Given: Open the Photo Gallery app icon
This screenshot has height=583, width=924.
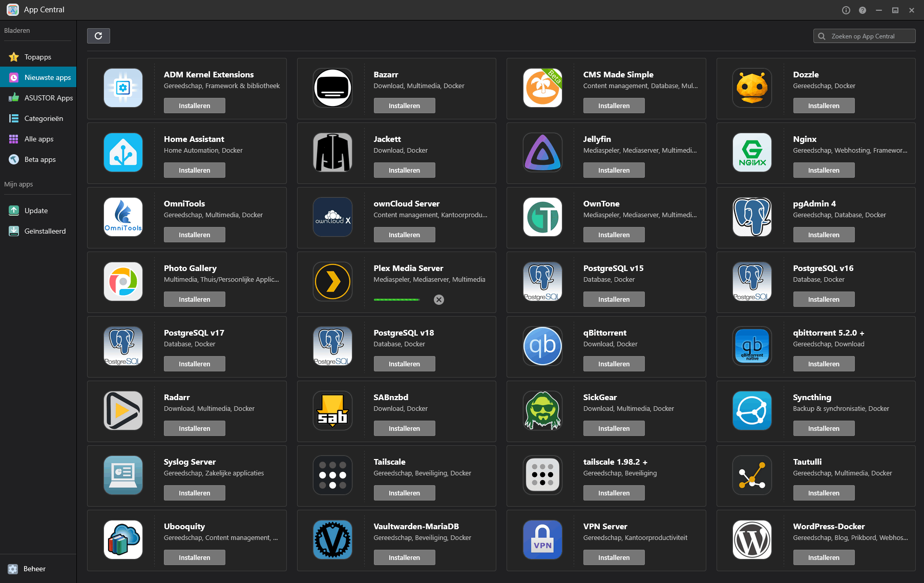Looking at the screenshot, I should 123,282.
